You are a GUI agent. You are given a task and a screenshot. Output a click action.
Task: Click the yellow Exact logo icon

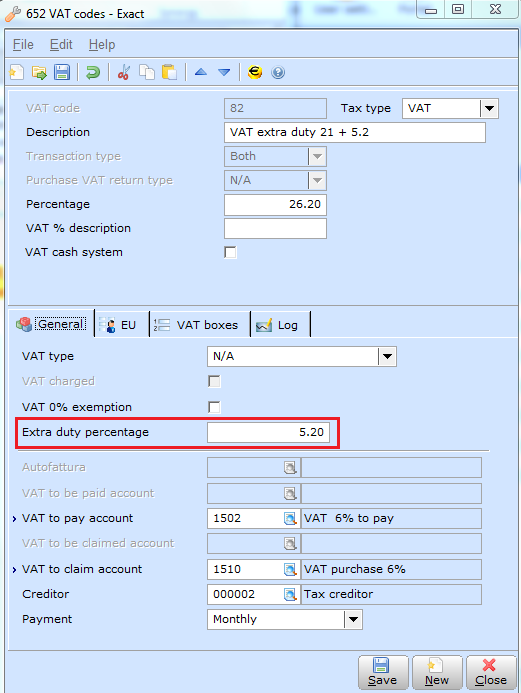pos(255,72)
